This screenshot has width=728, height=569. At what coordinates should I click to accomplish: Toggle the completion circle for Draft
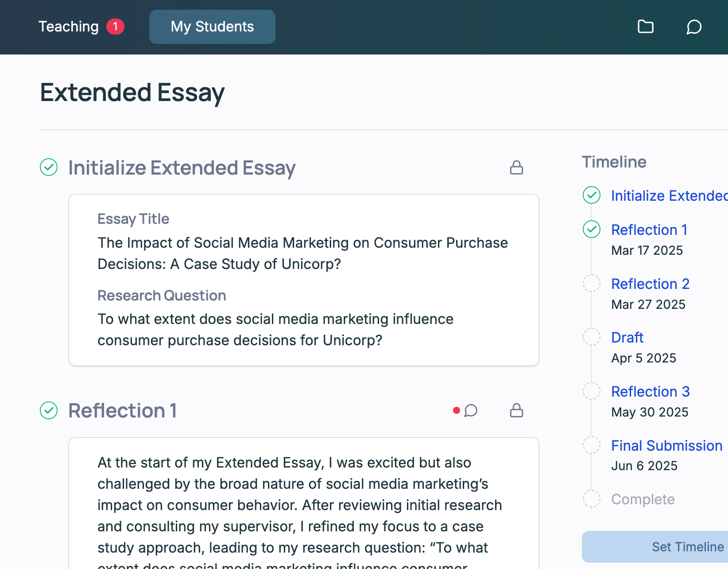tap(592, 337)
